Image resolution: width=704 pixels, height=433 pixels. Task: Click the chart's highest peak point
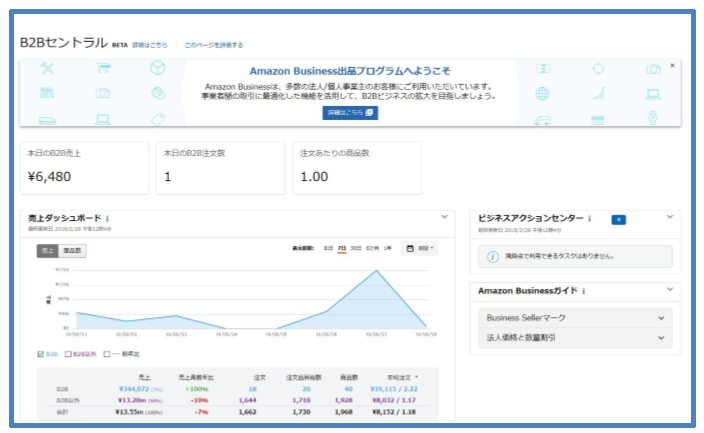(x=376, y=271)
